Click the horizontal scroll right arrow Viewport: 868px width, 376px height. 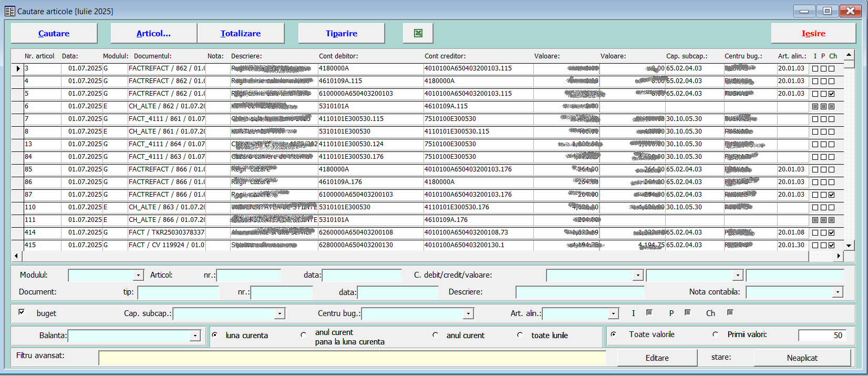point(839,256)
